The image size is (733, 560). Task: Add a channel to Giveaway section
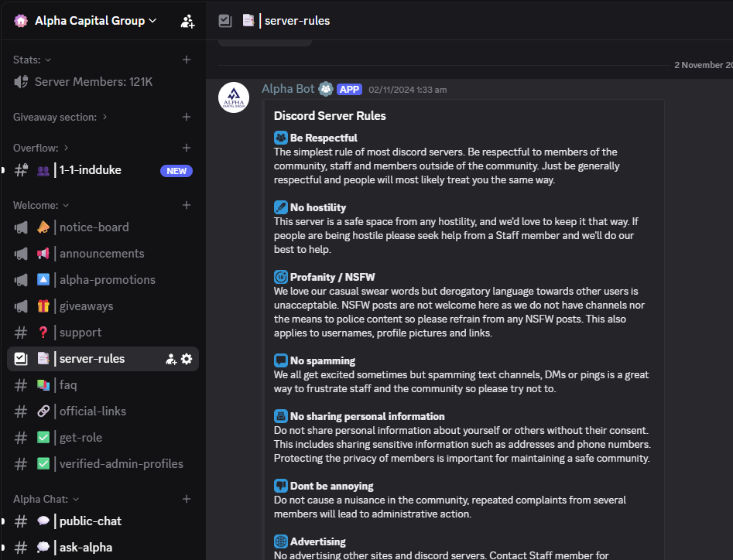click(x=187, y=117)
